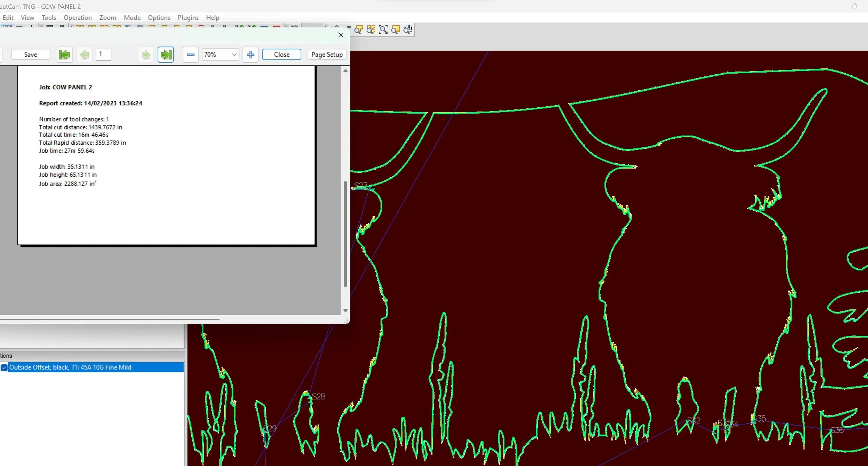Click the page number field
The height and width of the screenshot is (466, 868).
(x=103, y=54)
